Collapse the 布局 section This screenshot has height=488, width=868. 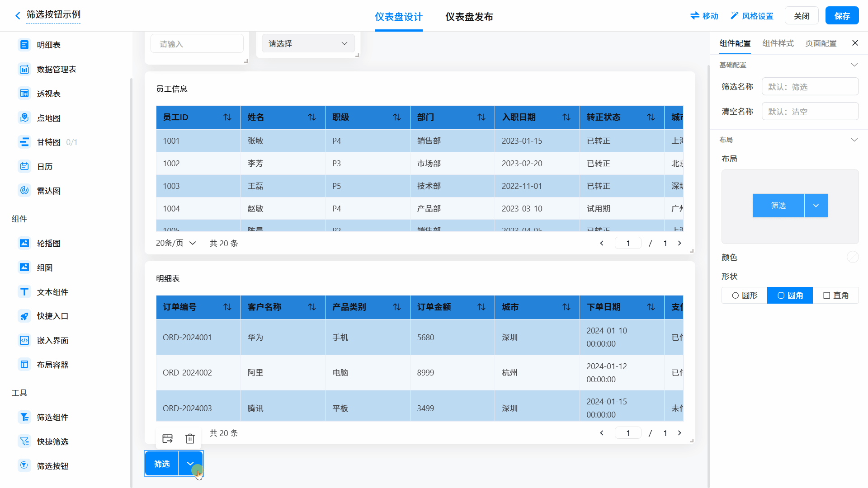coord(854,140)
